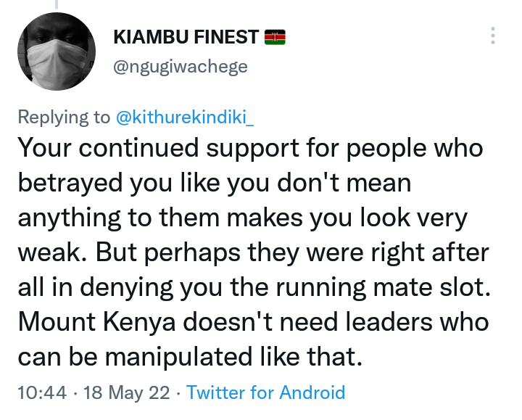522x420 pixels.
Task: Click the tweet line starting 'Your continued support'
Action: tap(250, 149)
